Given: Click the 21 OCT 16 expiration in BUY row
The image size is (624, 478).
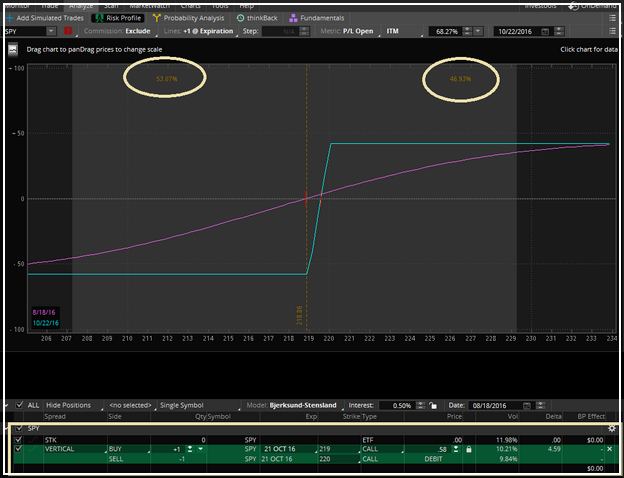Looking at the screenshot, I should click(x=288, y=449).
